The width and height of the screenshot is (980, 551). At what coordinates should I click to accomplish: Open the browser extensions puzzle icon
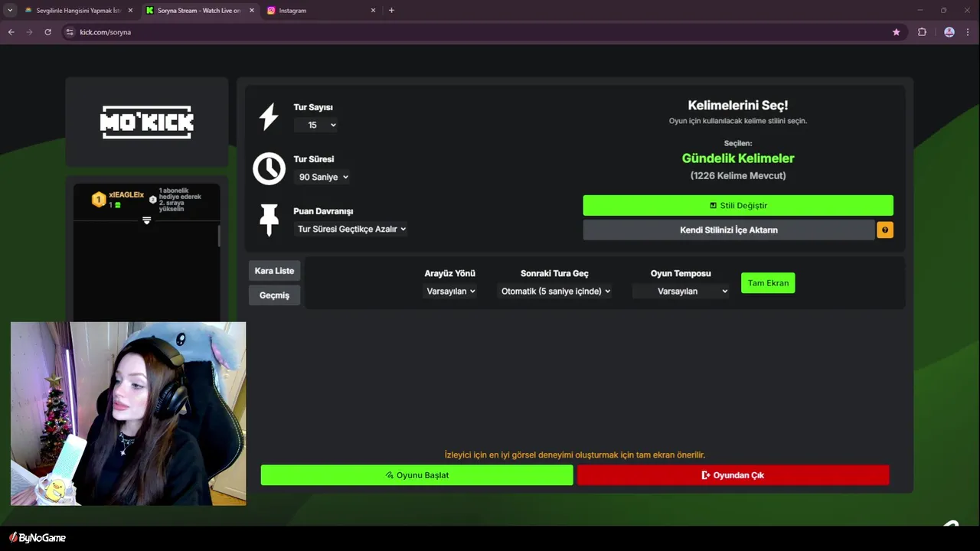922,32
